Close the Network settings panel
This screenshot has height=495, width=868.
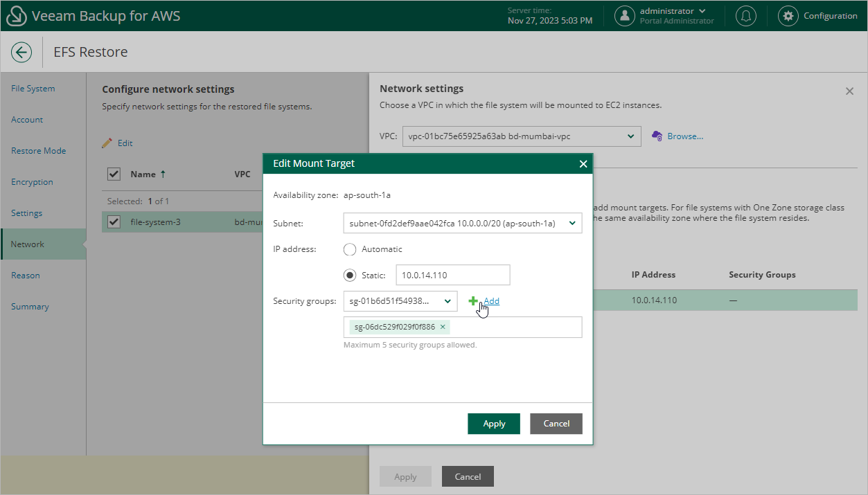click(x=849, y=91)
